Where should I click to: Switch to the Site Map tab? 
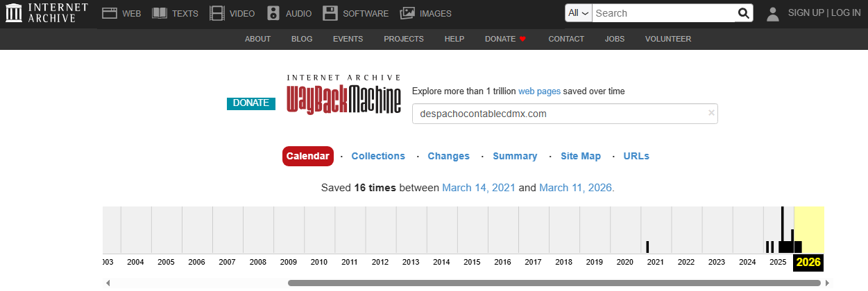[581, 156]
